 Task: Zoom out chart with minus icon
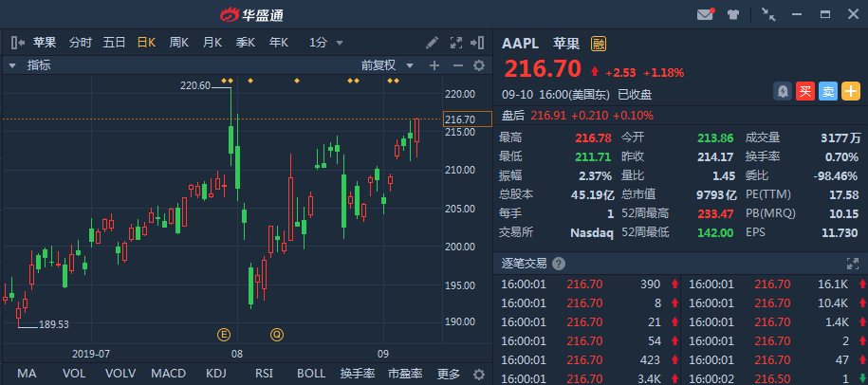click(x=457, y=65)
